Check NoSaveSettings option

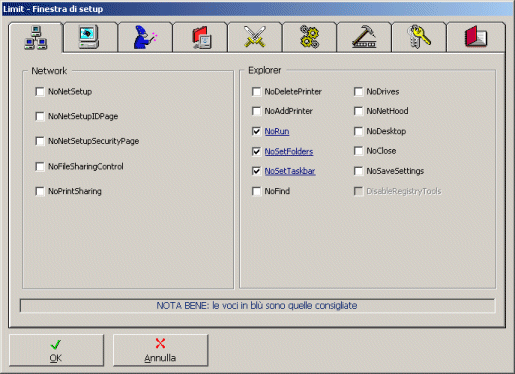click(358, 171)
